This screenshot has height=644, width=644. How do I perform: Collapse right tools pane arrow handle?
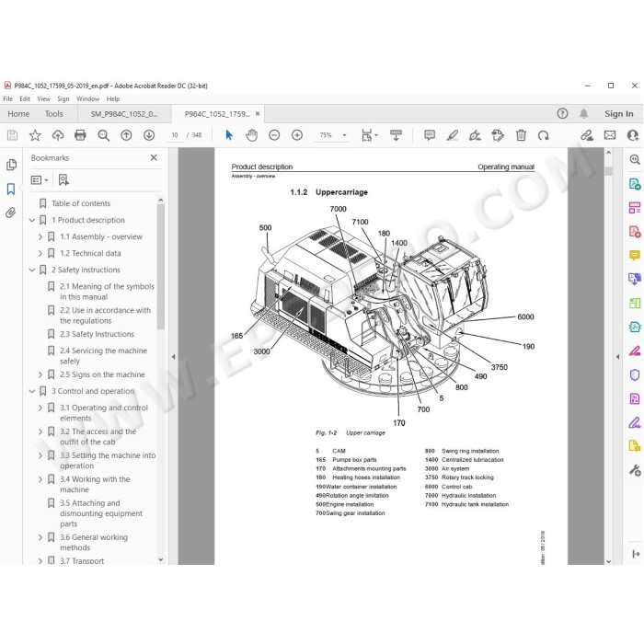click(x=617, y=357)
